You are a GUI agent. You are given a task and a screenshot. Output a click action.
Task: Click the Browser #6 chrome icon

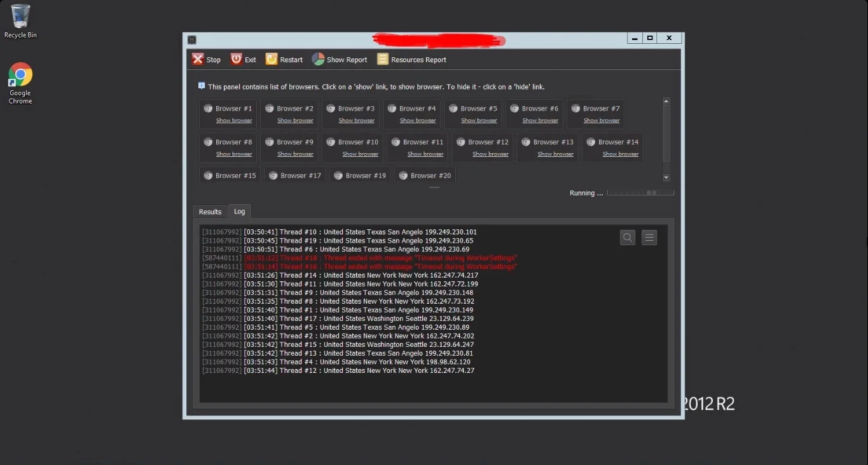pos(514,109)
